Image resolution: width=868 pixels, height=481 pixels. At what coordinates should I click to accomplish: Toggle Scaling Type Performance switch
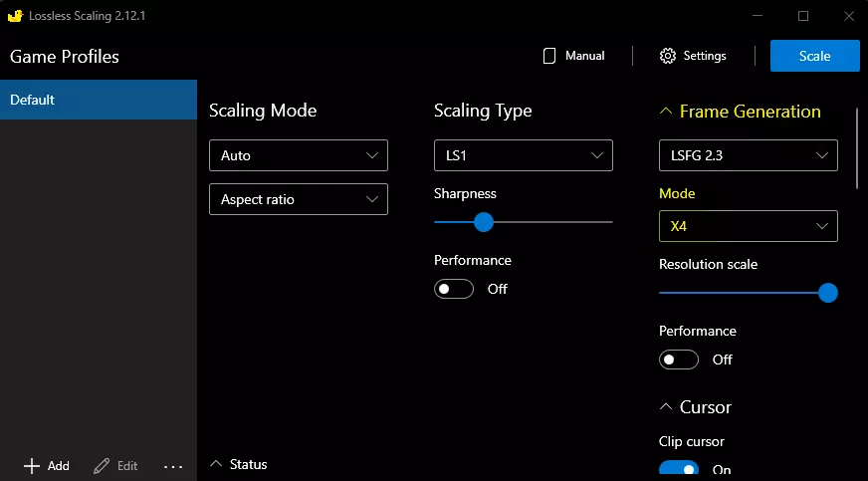(454, 289)
